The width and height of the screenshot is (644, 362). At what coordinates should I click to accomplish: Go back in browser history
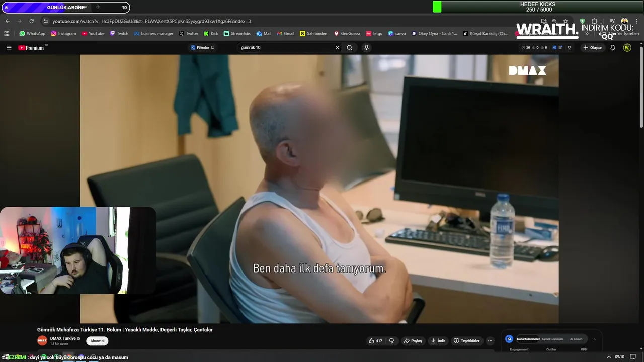[x=7, y=21]
